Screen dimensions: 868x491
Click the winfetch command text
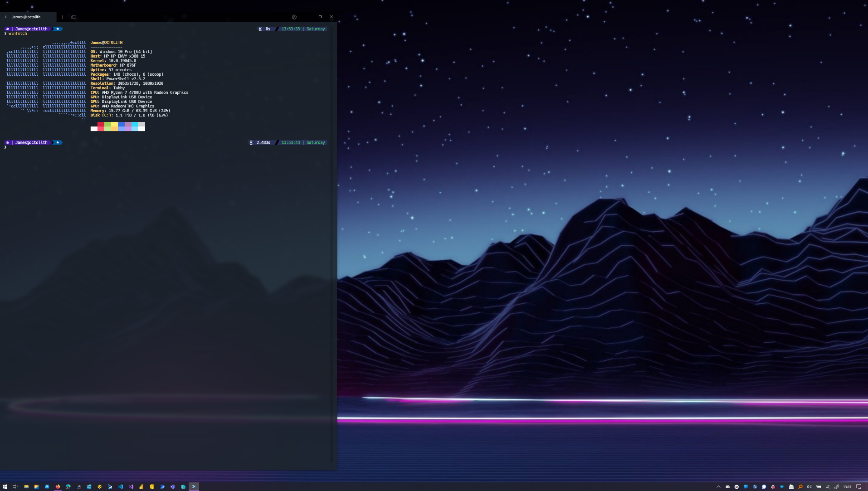(x=18, y=34)
